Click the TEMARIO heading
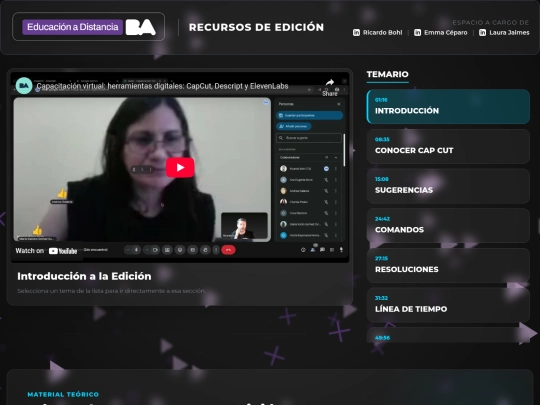The height and width of the screenshot is (405, 540). coord(387,74)
